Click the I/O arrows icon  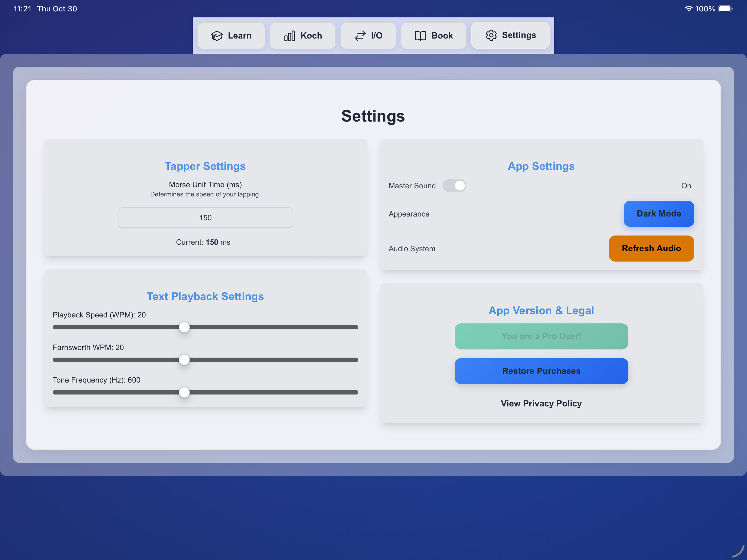pyautogui.click(x=360, y=36)
